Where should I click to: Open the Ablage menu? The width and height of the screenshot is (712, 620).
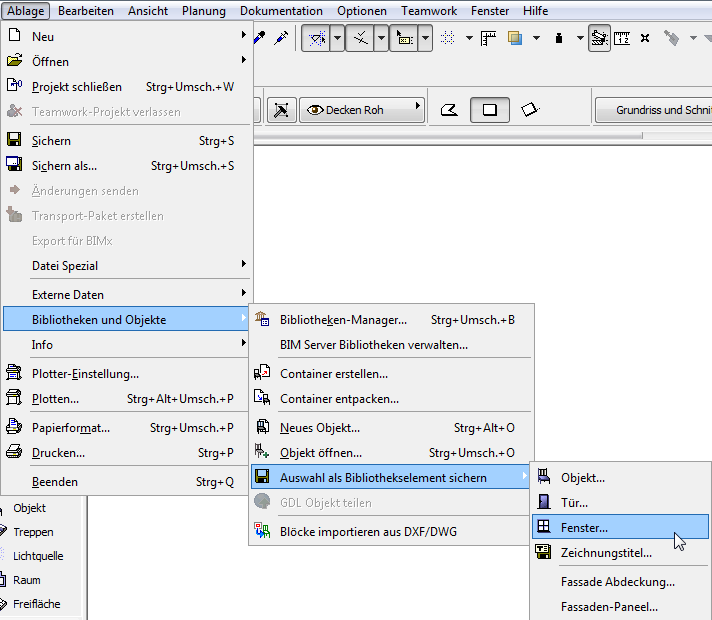coord(25,10)
